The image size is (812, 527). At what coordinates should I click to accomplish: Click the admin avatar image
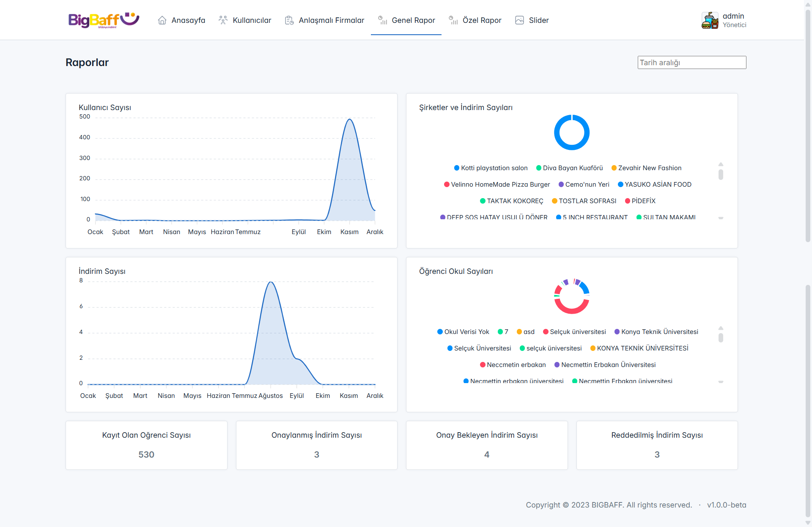pos(710,20)
